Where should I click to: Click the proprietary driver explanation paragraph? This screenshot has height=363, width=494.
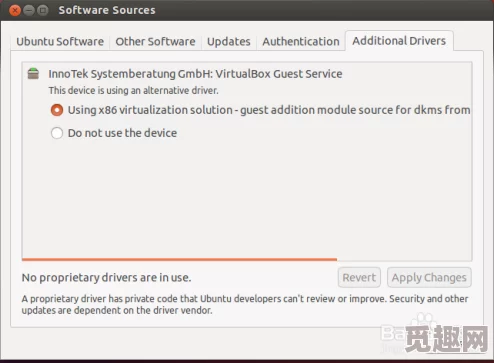(245, 304)
